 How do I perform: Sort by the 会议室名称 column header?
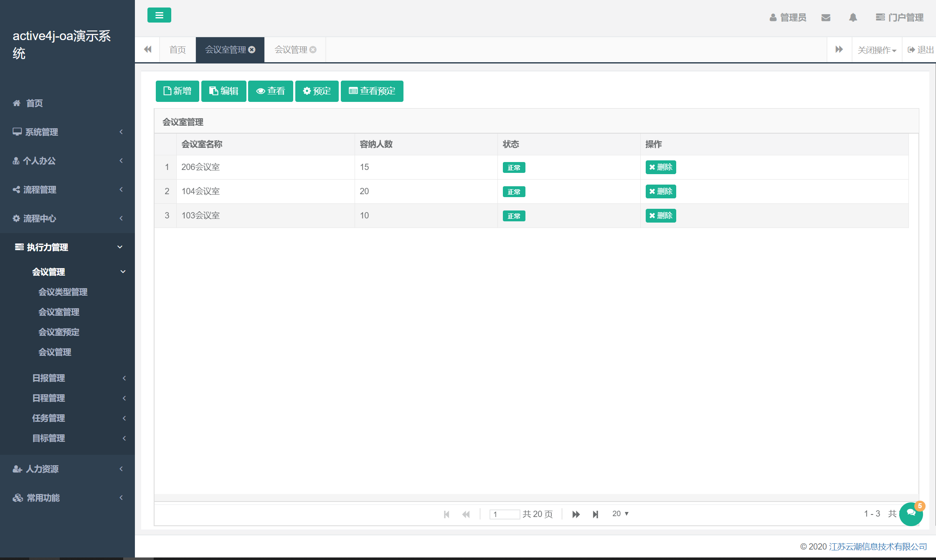pyautogui.click(x=266, y=144)
